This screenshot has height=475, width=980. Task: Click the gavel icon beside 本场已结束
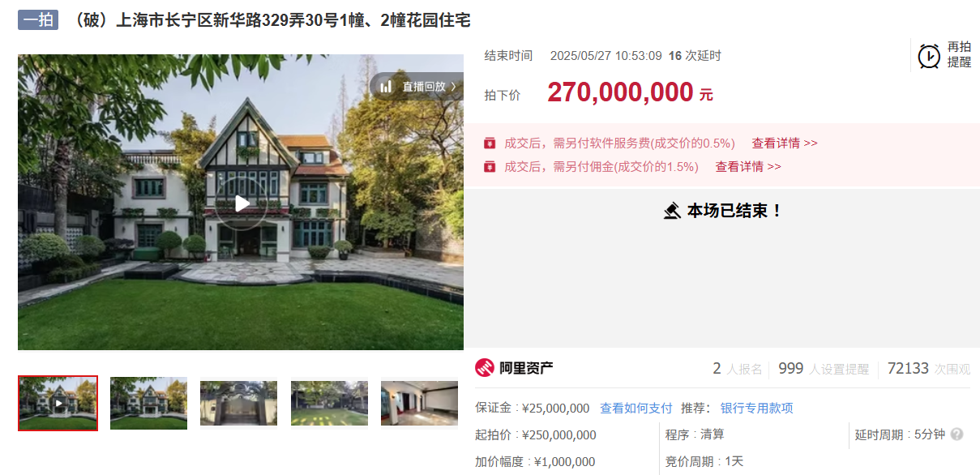672,211
